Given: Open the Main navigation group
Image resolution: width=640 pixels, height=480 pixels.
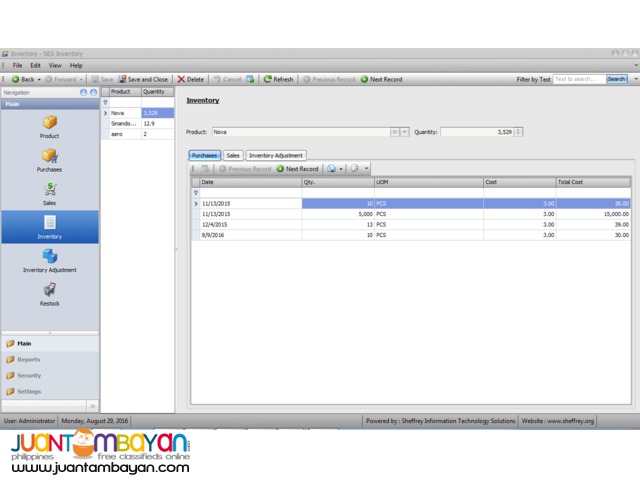Looking at the screenshot, I should 50,344.
